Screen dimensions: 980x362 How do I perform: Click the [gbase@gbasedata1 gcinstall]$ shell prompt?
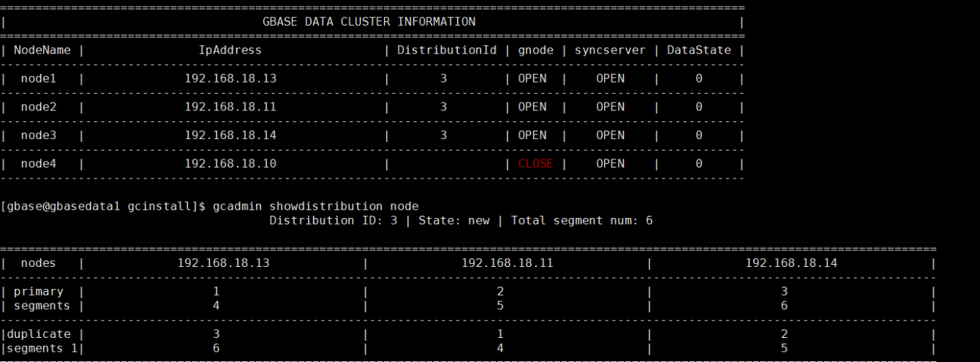(x=104, y=206)
